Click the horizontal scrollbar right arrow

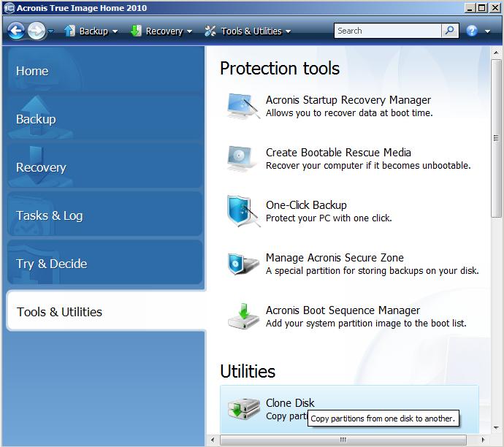(x=483, y=439)
